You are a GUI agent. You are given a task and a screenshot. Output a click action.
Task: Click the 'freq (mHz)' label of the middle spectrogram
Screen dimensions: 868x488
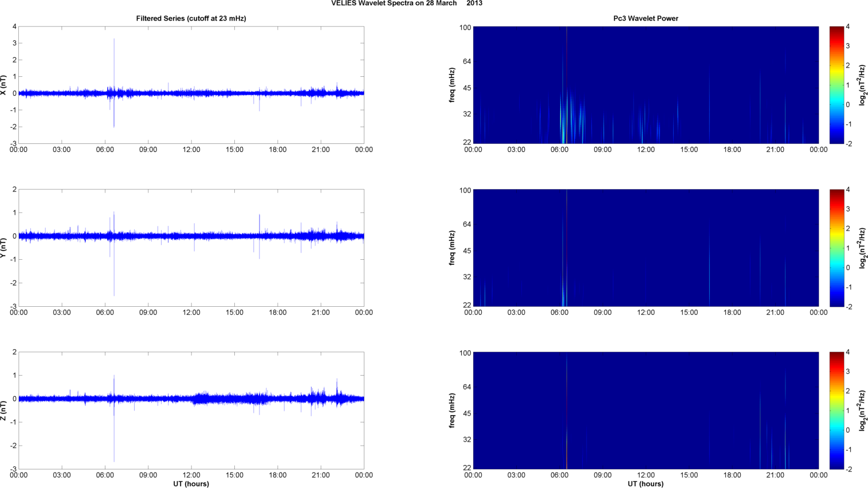(452, 248)
